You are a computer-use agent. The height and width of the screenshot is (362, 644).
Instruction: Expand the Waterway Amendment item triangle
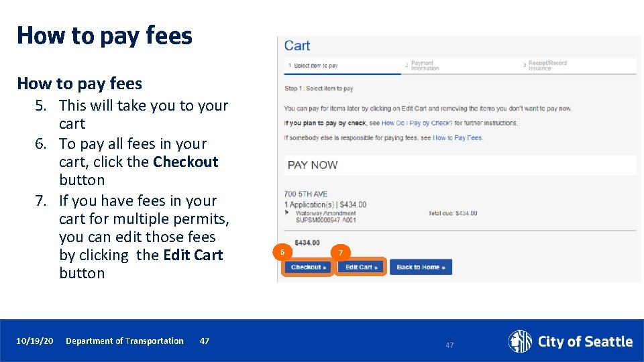tap(288, 213)
